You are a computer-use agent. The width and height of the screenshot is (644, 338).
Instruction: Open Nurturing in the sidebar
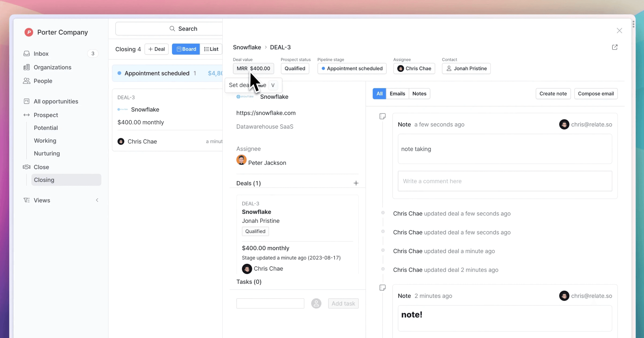(x=47, y=153)
